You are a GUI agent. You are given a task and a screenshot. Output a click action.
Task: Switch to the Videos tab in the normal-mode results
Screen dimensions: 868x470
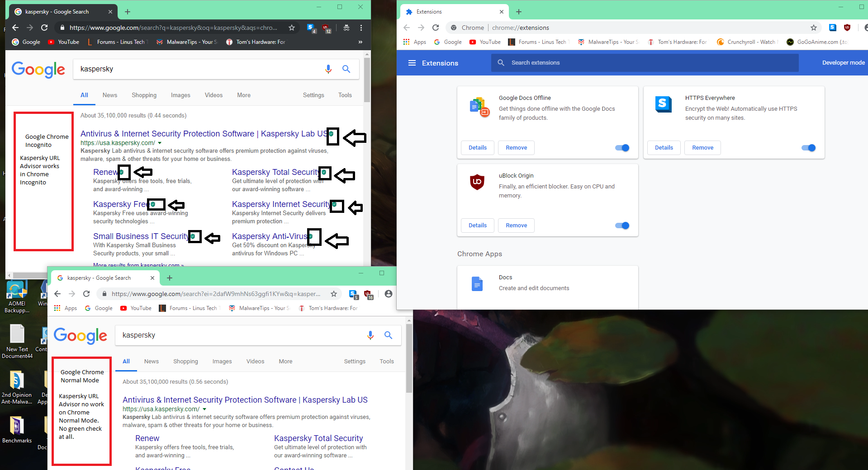click(x=256, y=361)
